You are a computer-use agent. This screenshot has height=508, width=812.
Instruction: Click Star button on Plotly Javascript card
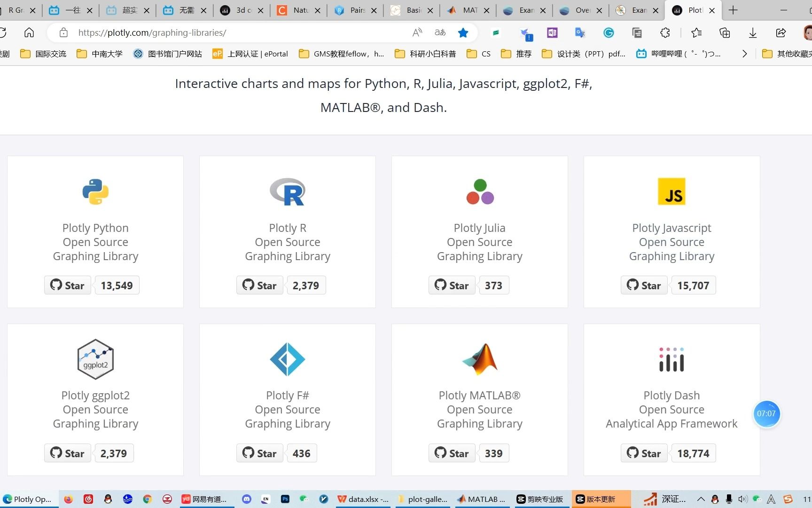[644, 285]
